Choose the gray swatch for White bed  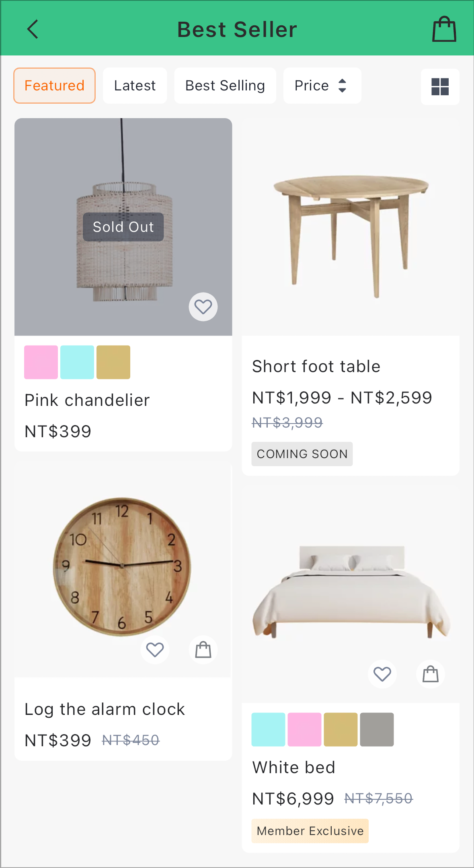pyautogui.click(x=377, y=729)
